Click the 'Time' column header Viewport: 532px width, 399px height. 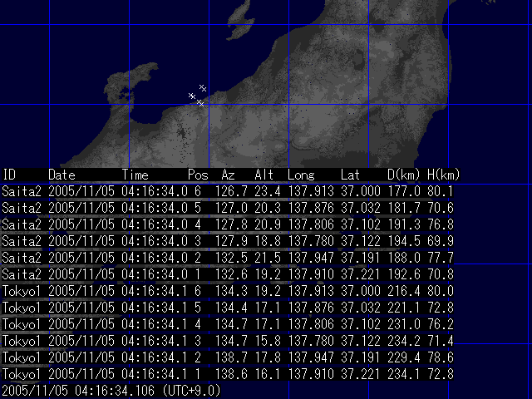click(135, 175)
